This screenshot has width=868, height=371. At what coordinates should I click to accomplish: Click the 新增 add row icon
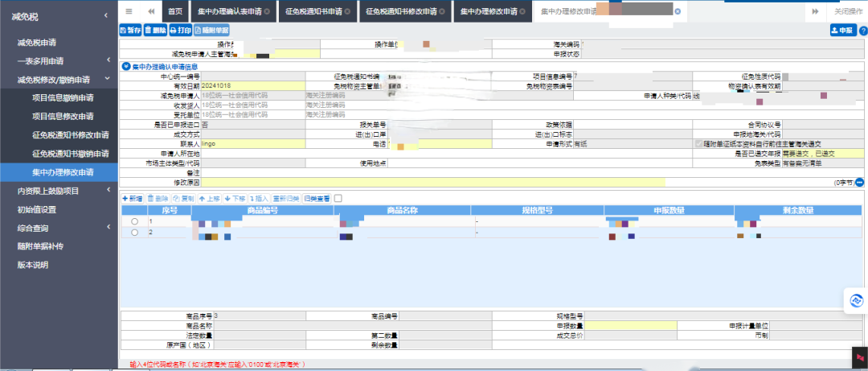[132, 198]
